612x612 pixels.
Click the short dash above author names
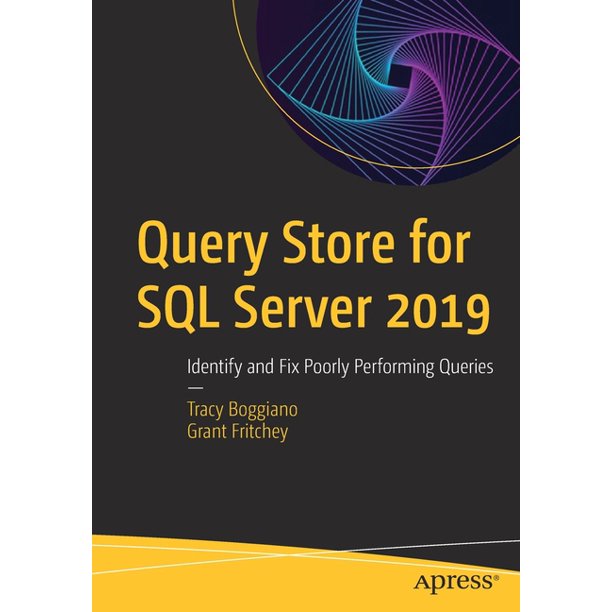coord(195,385)
